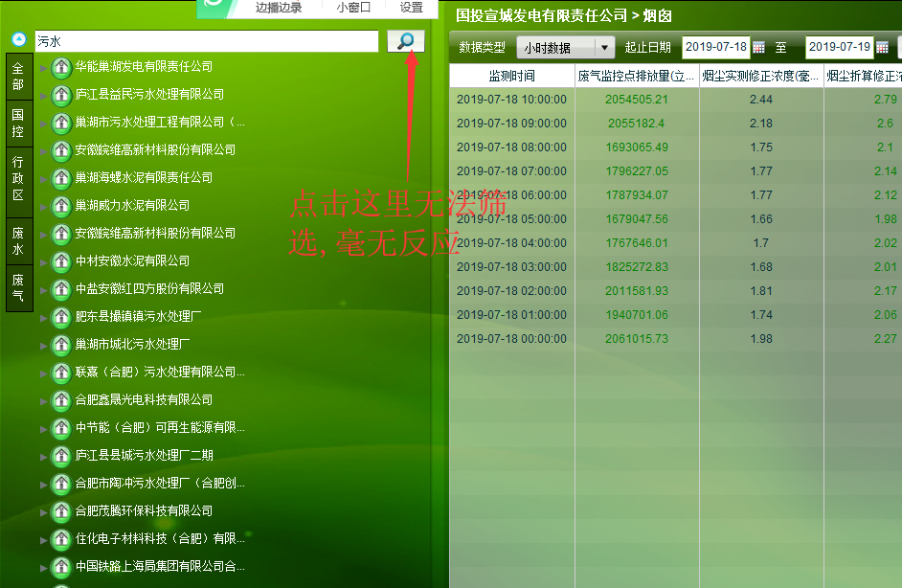Click the house icon of 华能巢湖发电有限责任公司
This screenshot has width=902, height=588.
click(x=61, y=67)
